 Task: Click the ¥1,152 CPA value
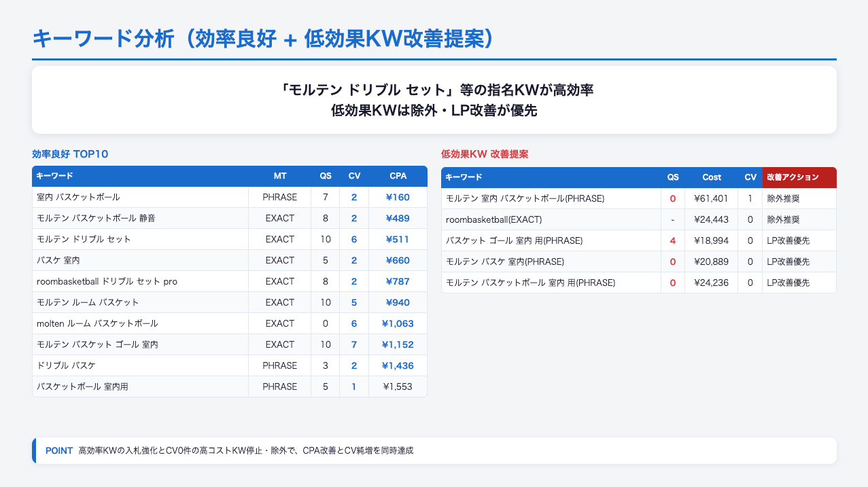tap(398, 344)
